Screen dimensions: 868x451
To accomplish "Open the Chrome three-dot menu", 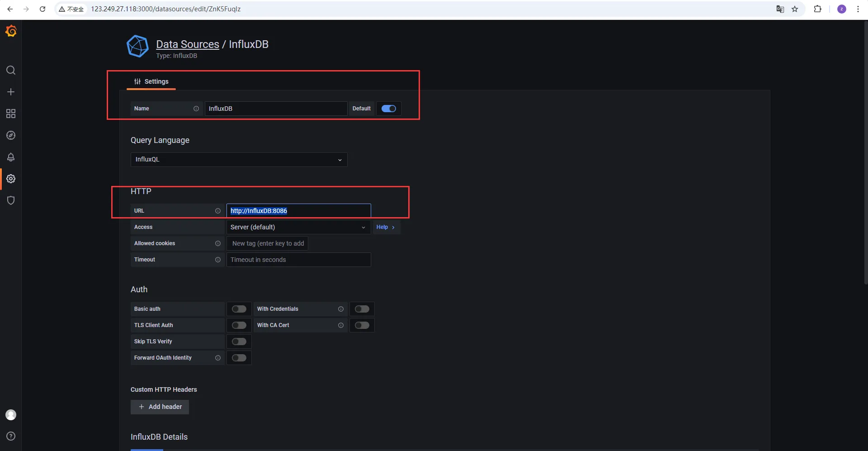I will click(858, 9).
